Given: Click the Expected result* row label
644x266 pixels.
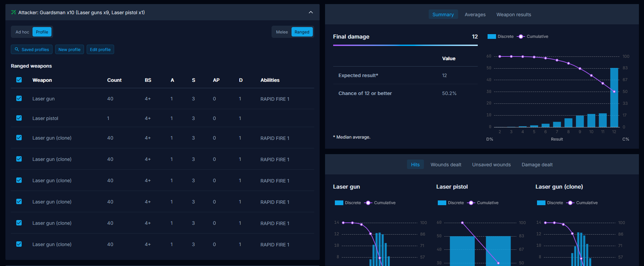Looking at the screenshot, I should pos(358,75).
